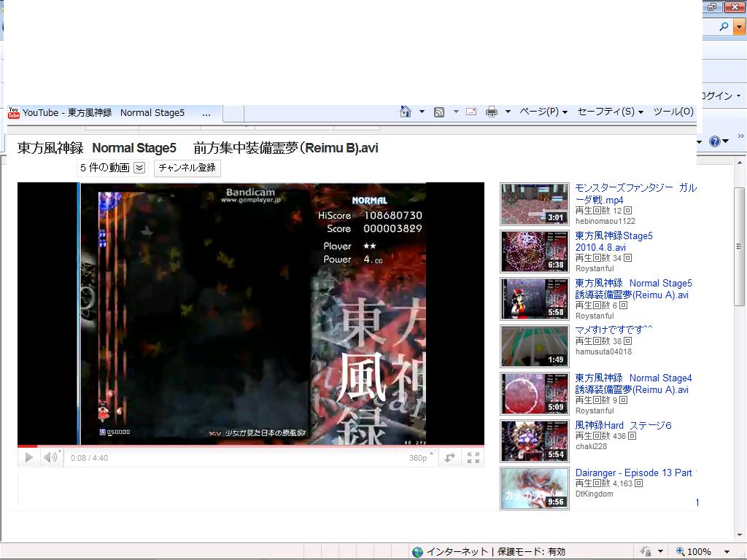Click the Home icon in IE toolbar
The height and width of the screenshot is (560, 747).
(x=406, y=112)
